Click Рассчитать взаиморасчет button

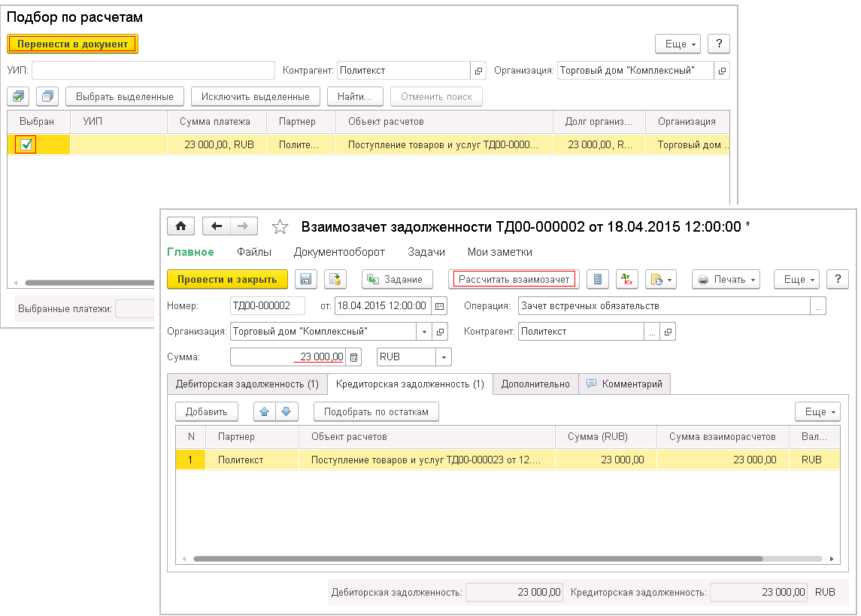click(x=514, y=279)
